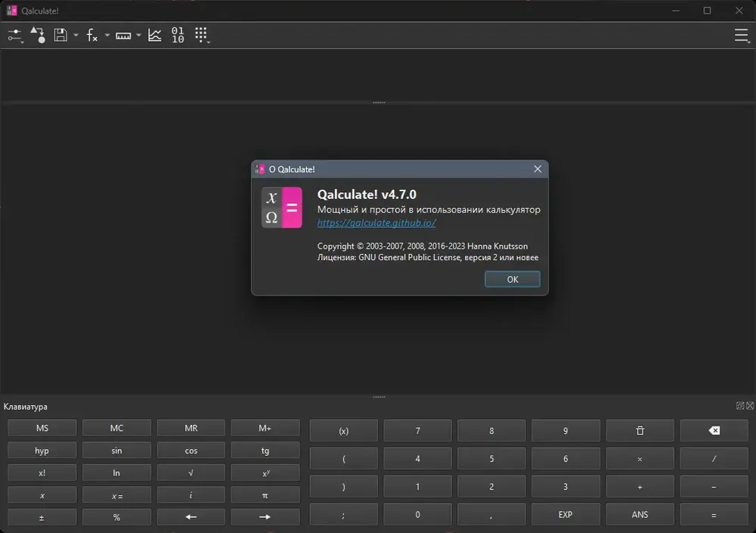Click the cos function key

(x=191, y=451)
